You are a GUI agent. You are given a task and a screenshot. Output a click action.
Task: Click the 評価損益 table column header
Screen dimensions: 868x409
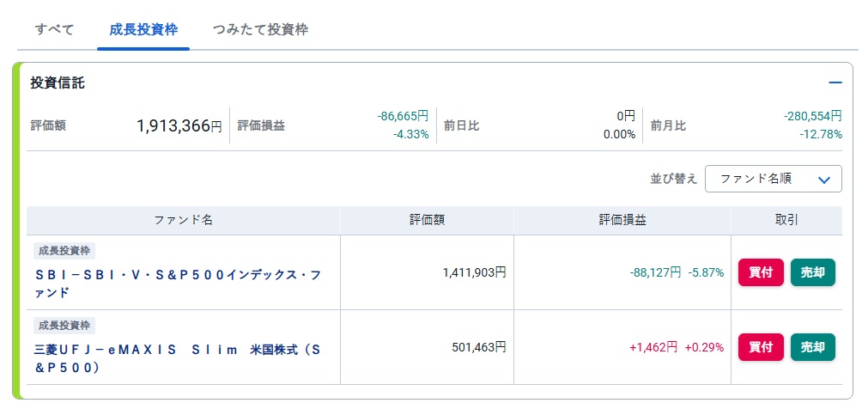coord(622,220)
